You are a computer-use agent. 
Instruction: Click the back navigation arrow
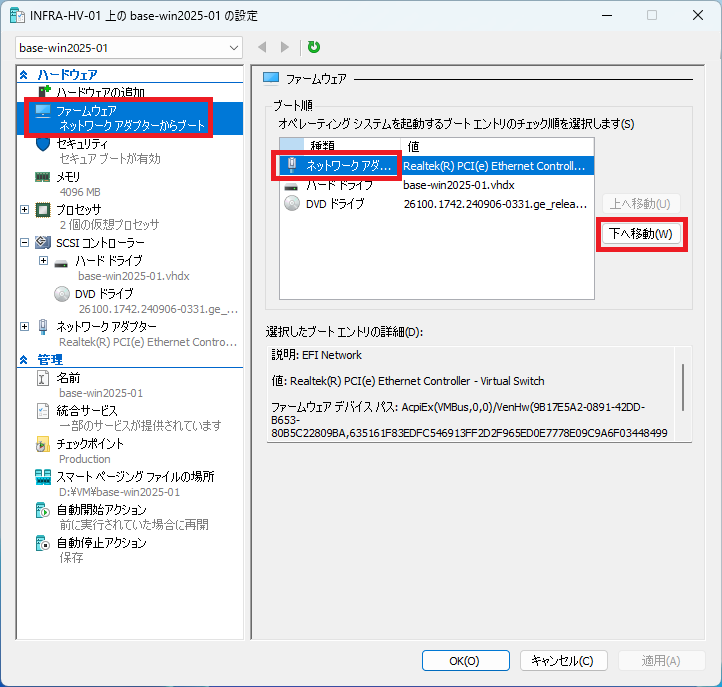(x=262, y=47)
